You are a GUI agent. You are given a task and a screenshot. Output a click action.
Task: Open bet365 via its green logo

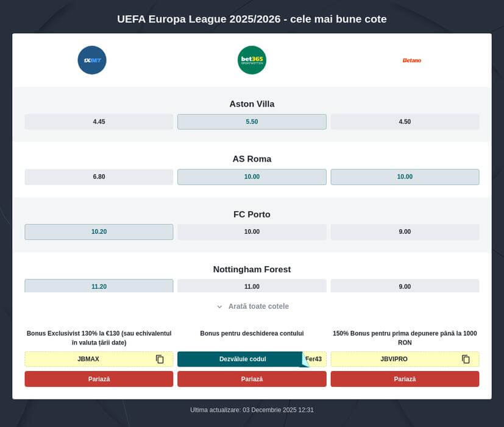pos(252,60)
